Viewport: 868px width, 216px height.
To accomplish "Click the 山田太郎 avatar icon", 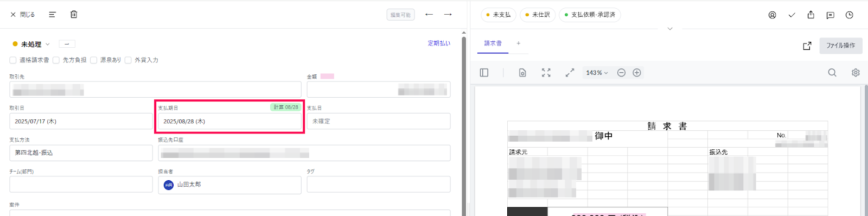I will point(169,185).
